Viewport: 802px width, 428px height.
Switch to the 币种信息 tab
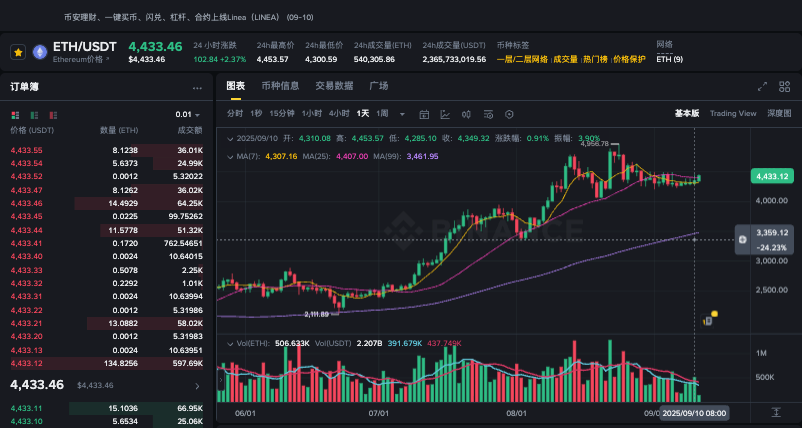point(280,86)
